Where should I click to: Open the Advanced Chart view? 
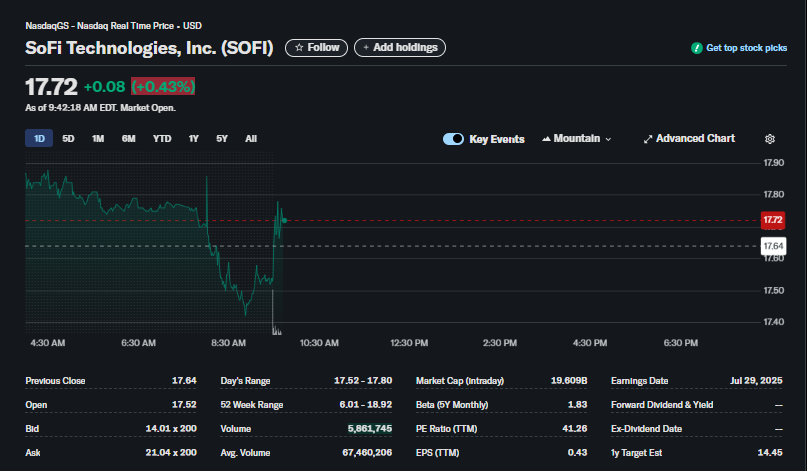click(689, 138)
